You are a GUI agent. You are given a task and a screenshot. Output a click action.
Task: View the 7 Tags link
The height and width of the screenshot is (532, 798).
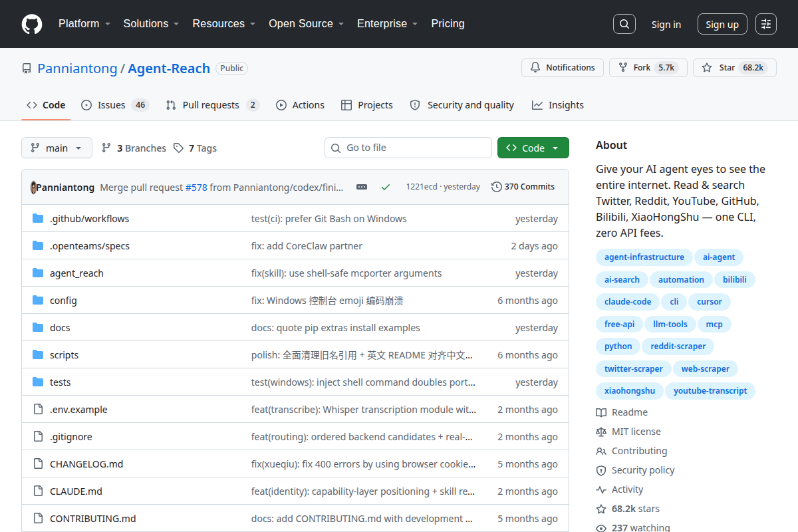tap(195, 148)
